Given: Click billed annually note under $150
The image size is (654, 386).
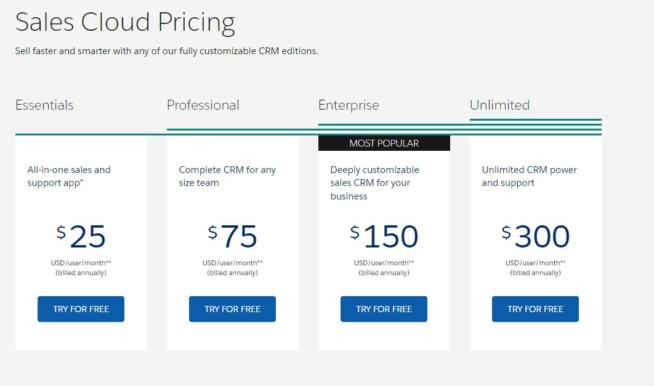Looking at the screenshot, I should coord(384,273).
